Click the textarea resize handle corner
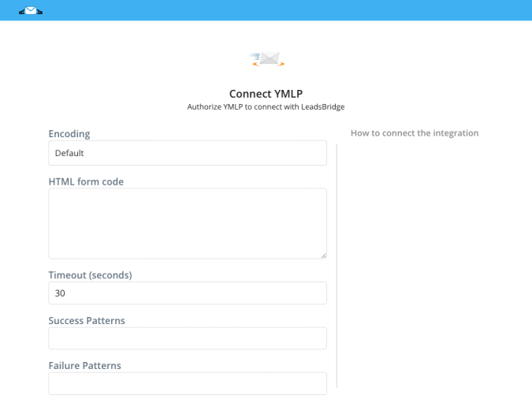The height and width of the screenshot is (414, 532). [324, 255]
